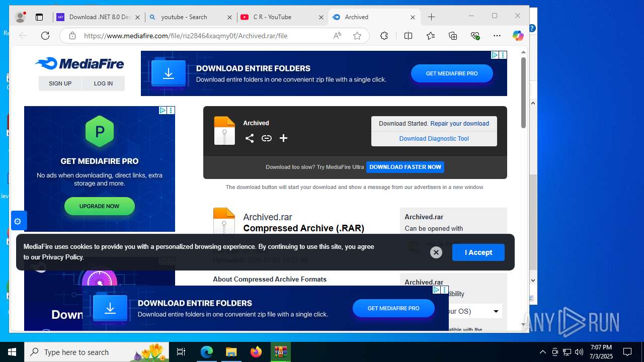644x362 pixels.
Task: Add page to favorites star icon
Action: (x=357, y=36)
